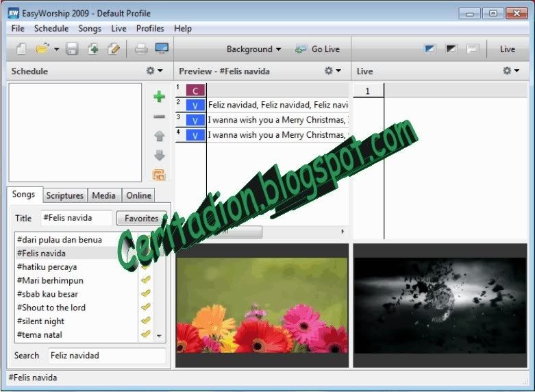Click the Go Live button
Image resolution: width=535 pixels, height=392 pixels.
318,49
